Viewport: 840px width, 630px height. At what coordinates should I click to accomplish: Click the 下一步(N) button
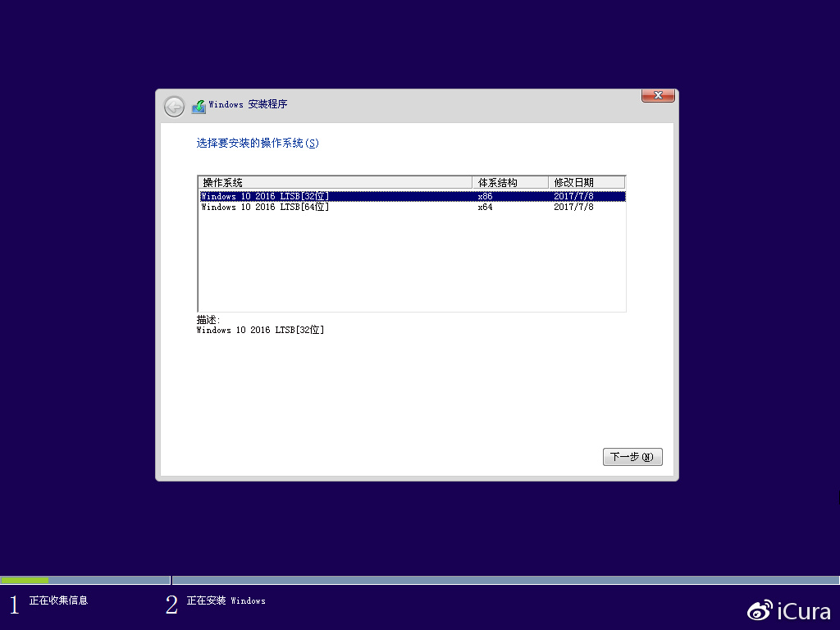632,457
